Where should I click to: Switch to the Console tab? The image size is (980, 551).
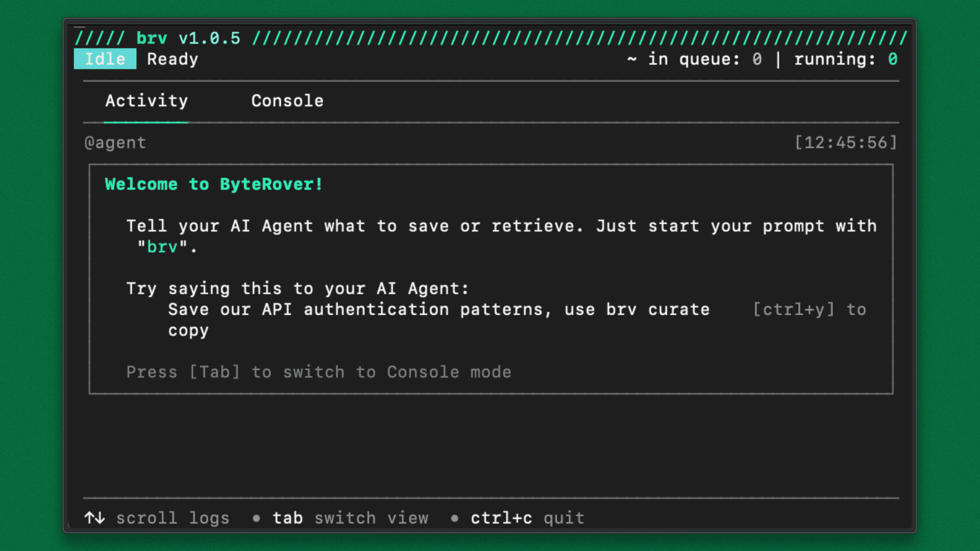point(287,101)
